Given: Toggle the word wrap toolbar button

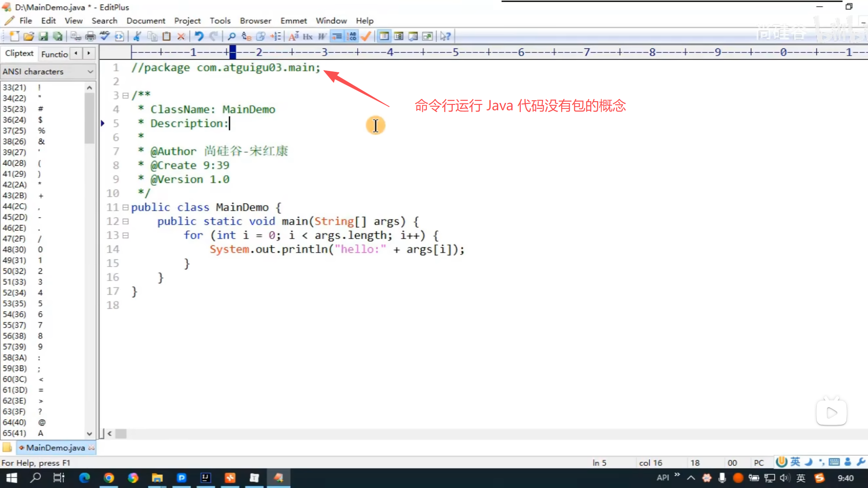Looking at the screenshot, I should (322, 36).
